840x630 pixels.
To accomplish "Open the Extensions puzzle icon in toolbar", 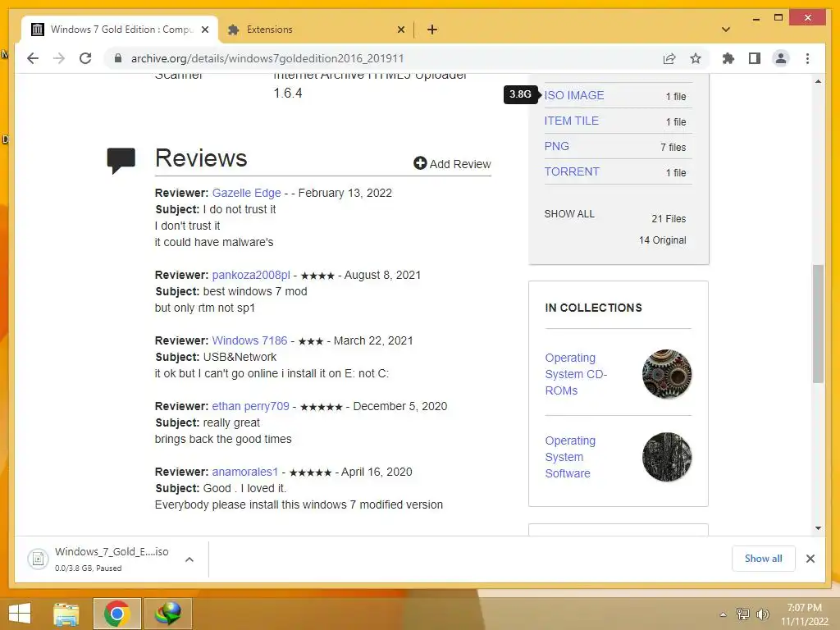I will click(728, 58).
